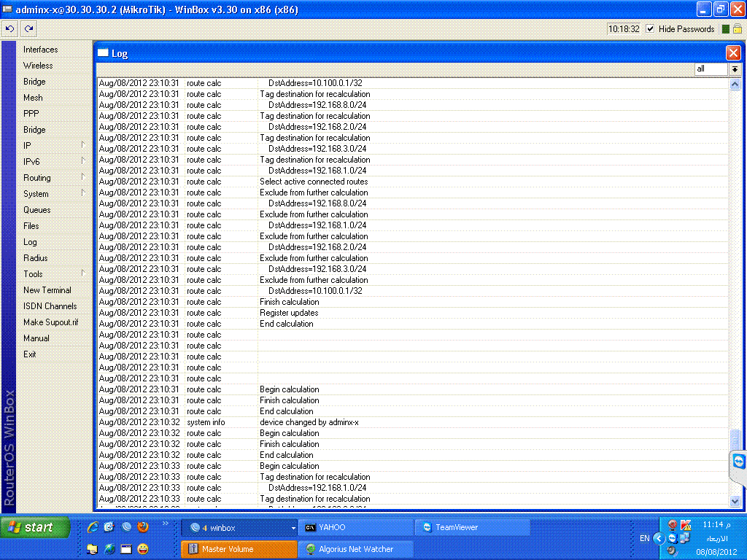Open Internet Explorer from quick launch
747x560 pixels.
(x=93, y=526)
